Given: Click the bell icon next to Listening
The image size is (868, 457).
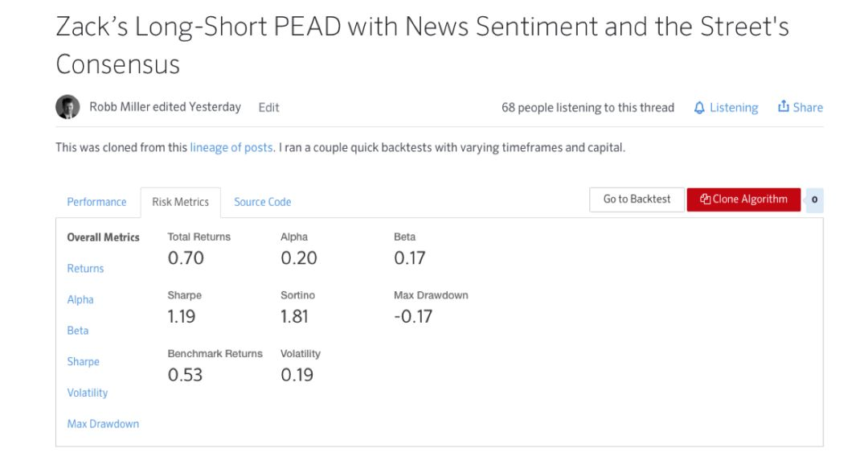Looking at the screenshot, I should [x=699, y=108].
